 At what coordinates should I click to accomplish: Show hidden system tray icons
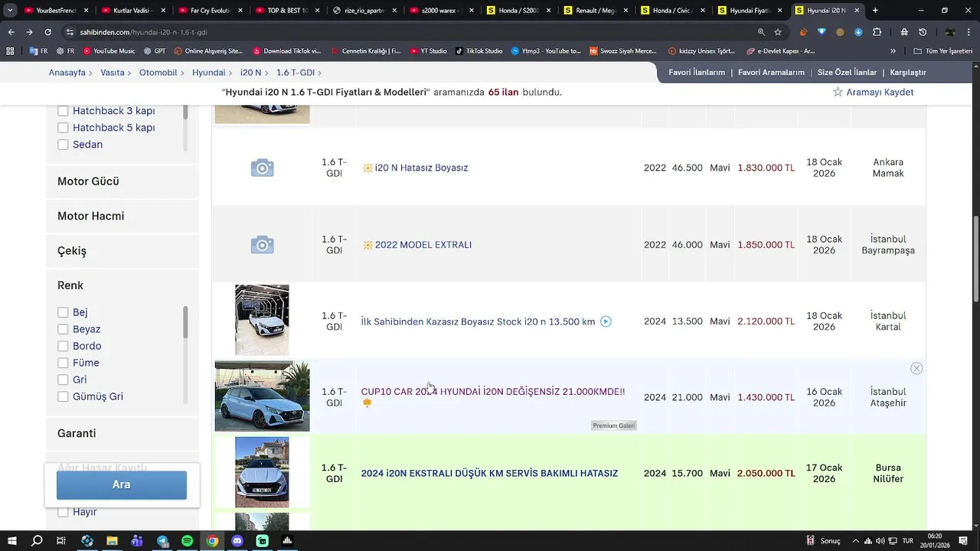coord(857,540)
